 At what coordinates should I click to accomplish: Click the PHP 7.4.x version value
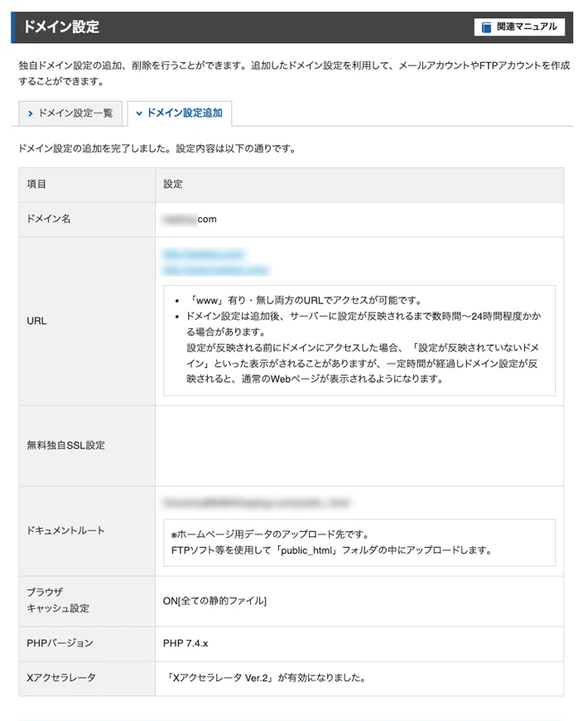tap(186, 643)
